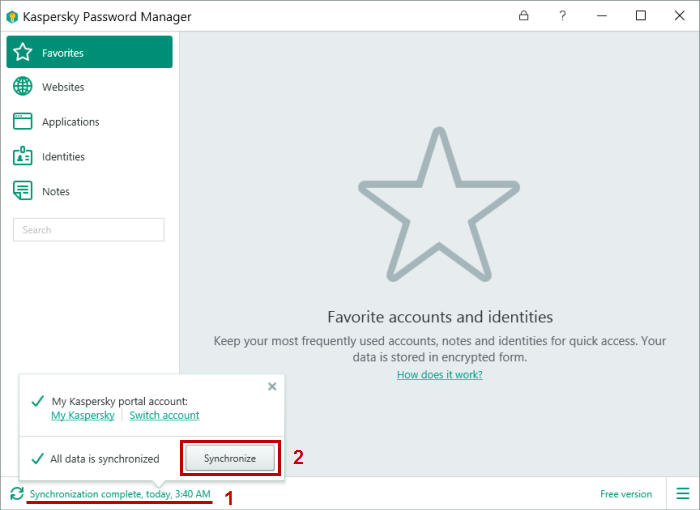Click the How does it work? link

(439, 375)
